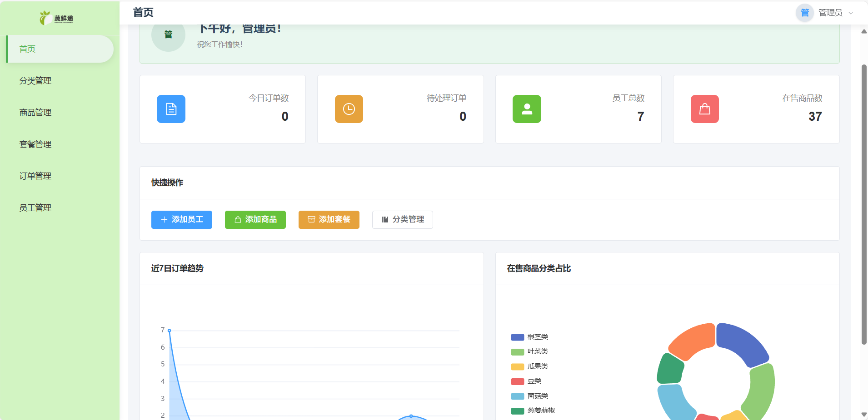
Task: Open the 管理员 user dropdown arrow
Action: pyautogui.click(x=851, y=13)
